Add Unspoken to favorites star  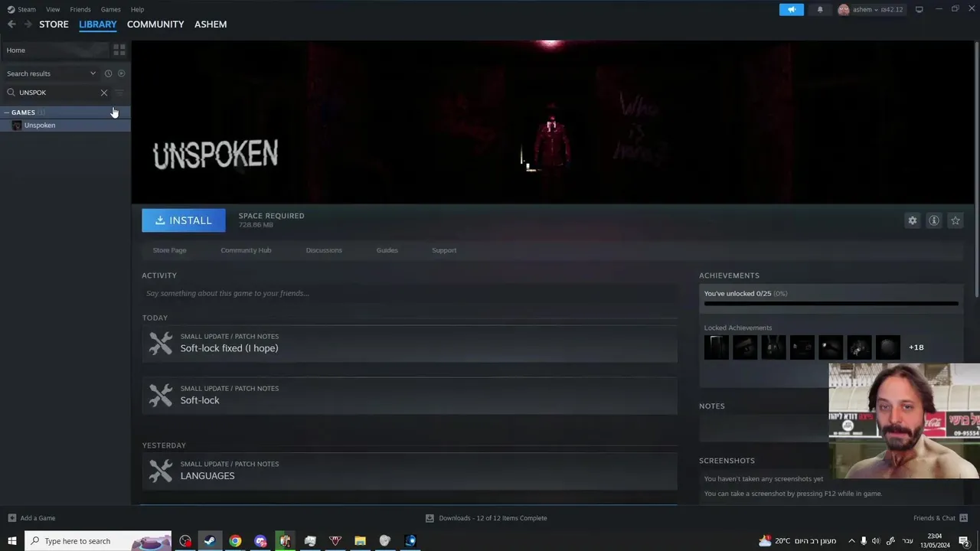coord(955,220)
